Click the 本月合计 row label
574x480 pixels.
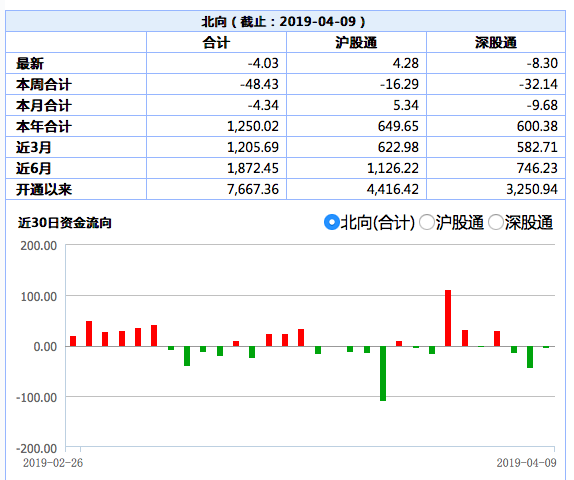click(44, 105)
